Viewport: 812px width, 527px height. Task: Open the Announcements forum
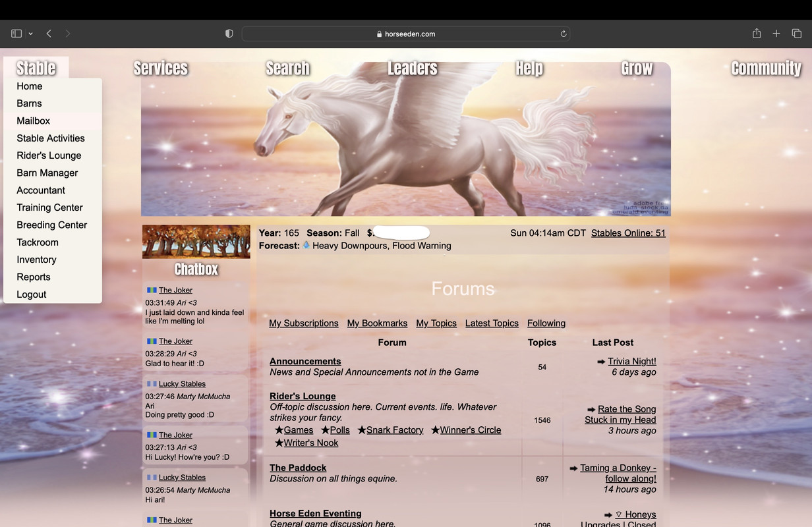tap(305, 361)
